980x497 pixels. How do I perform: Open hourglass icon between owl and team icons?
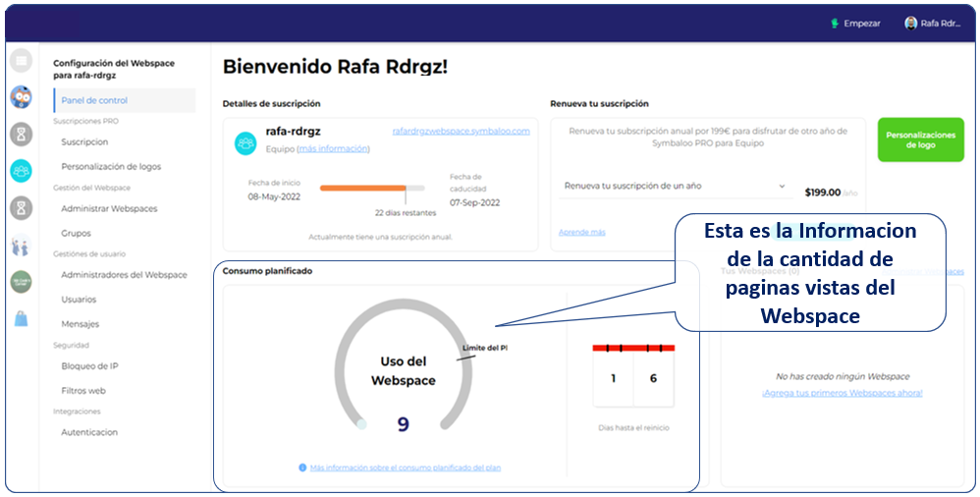pyautogui.click(x=22, y=134)
